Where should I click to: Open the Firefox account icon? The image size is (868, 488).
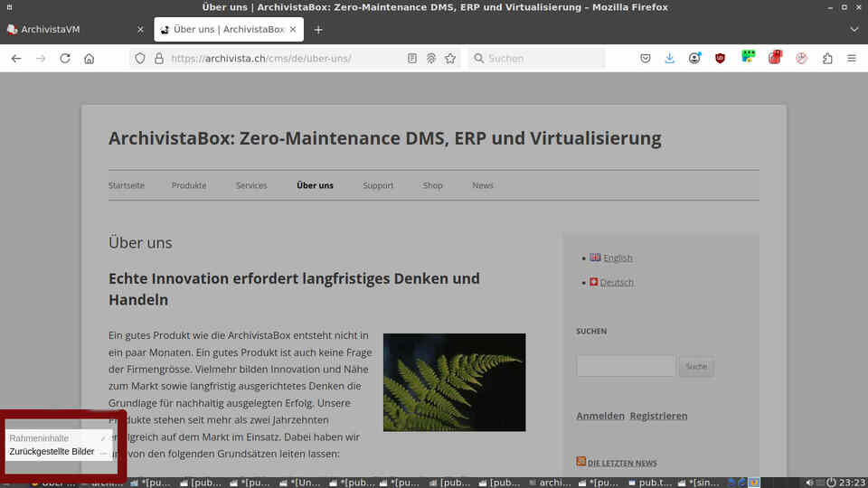click(694, 58)
